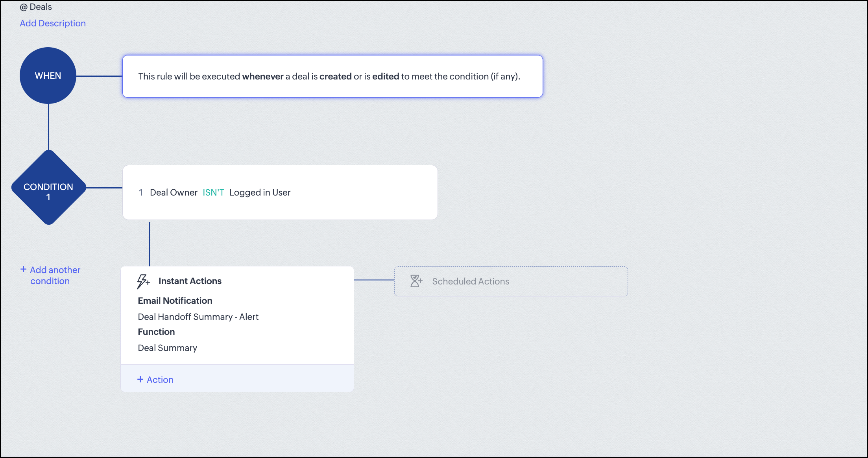Click the @ Deals module label
The height and width of the screenshot is (458, 868).
pyautogui.click(x=36, y=7)
